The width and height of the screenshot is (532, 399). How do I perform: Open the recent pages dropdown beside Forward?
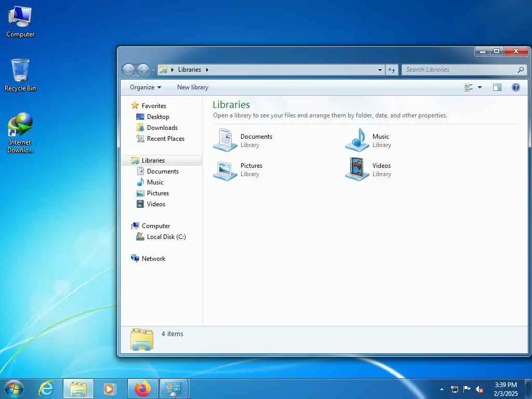coord(153,70)
